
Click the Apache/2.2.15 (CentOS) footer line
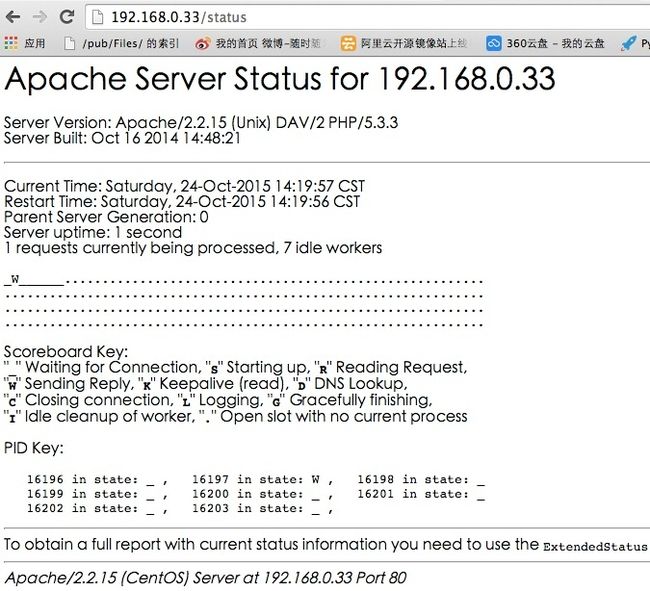coord(206,578)
